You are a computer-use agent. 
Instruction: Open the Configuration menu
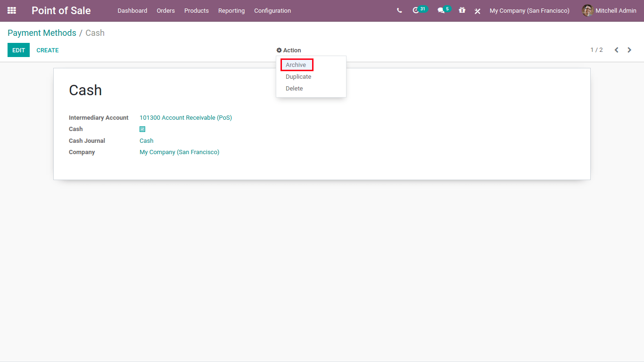tap(272, 10)
